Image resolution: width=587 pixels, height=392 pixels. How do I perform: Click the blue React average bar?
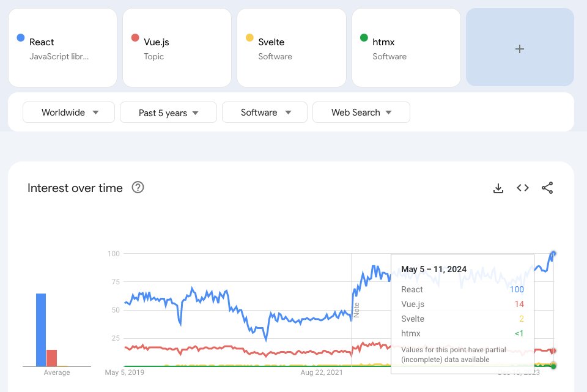41,330
